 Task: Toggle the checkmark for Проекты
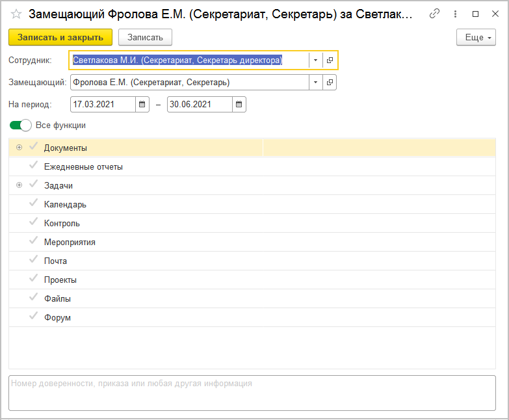[33, 278]
